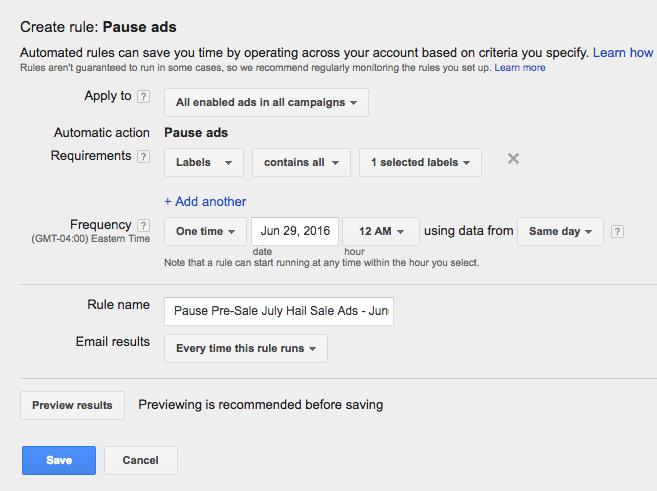Click the help icon after Same day
The image size is (657, 491).
pyautogui.click(x=617, y=231)
